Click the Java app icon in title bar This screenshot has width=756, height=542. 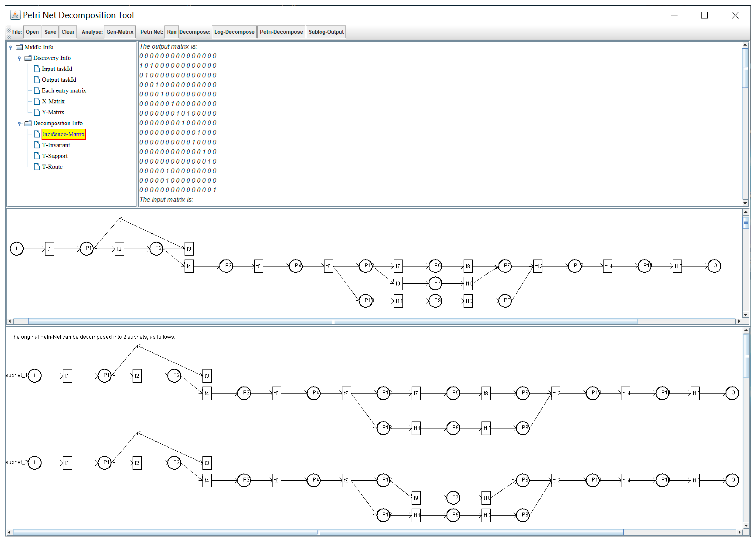tap(15, 15)
